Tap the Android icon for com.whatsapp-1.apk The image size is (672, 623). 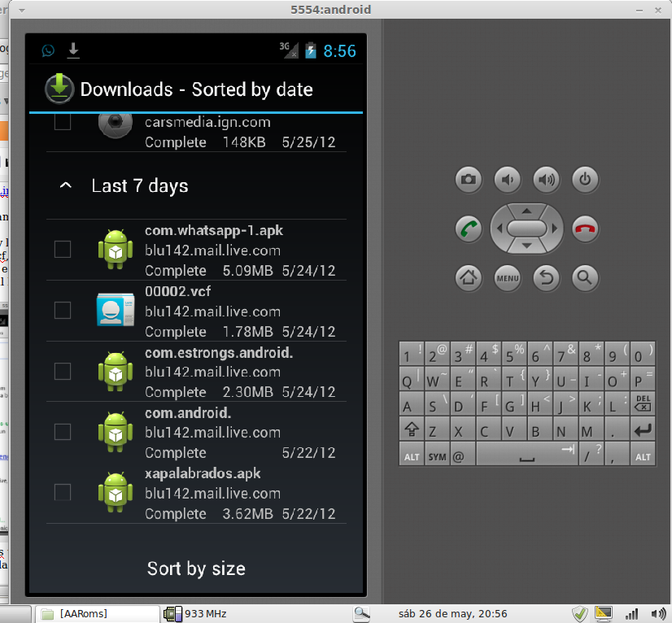[116, 250]
